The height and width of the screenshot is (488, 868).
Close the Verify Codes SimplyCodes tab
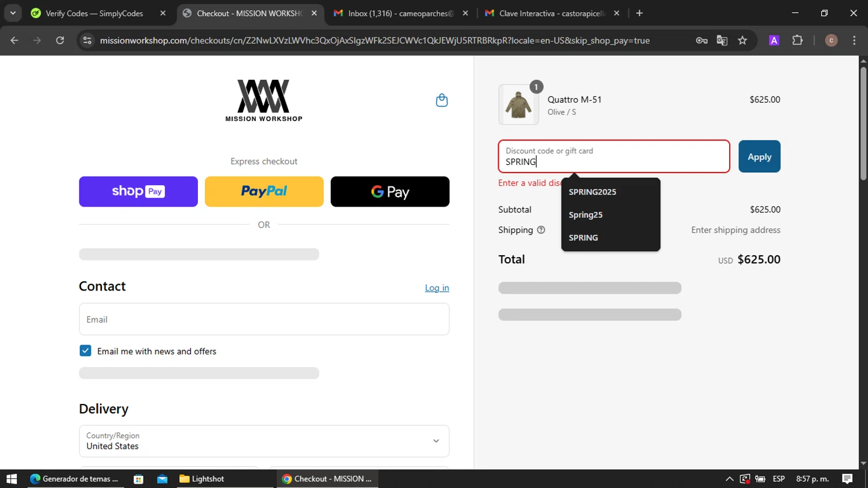(x=163, y=13)
